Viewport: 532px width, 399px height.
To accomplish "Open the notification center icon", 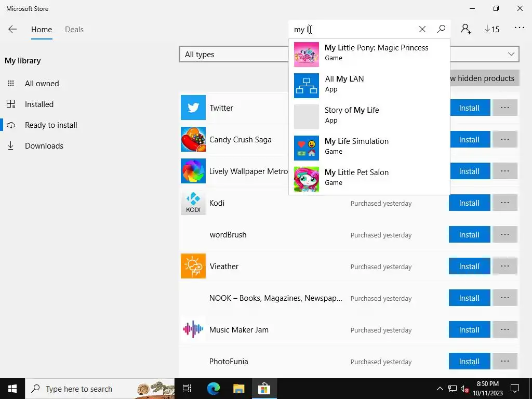I will pos(515,389).
